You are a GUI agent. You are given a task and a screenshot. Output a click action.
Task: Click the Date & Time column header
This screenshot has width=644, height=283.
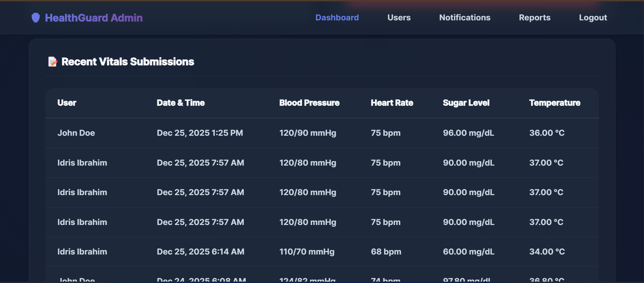181,103
